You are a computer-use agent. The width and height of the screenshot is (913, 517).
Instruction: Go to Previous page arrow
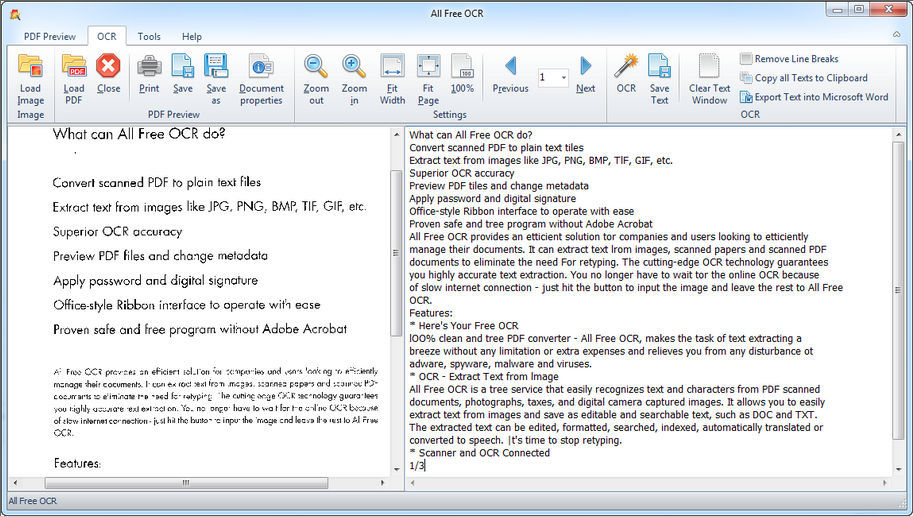(511, 66)
